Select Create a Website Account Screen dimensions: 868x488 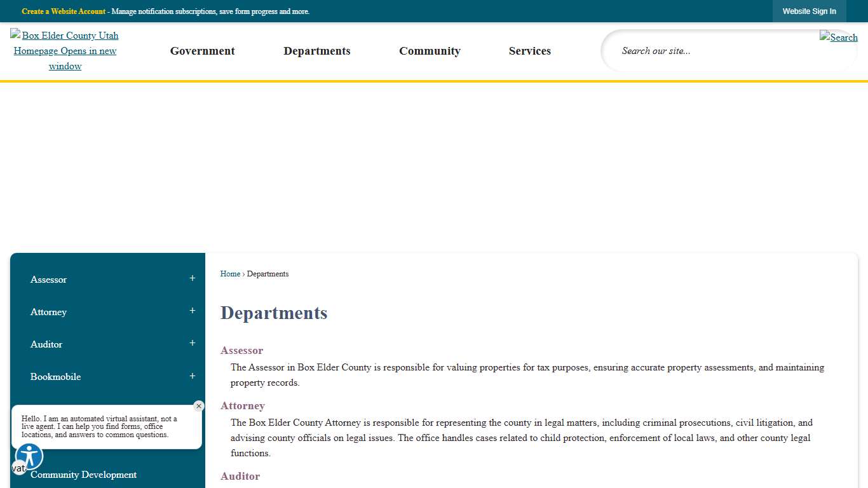click(x=63, y=11)
